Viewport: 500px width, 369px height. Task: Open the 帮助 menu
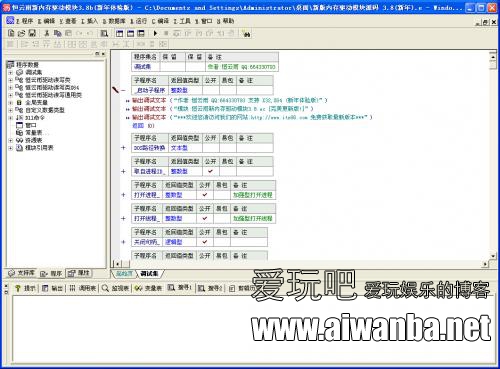click(225, 21)
